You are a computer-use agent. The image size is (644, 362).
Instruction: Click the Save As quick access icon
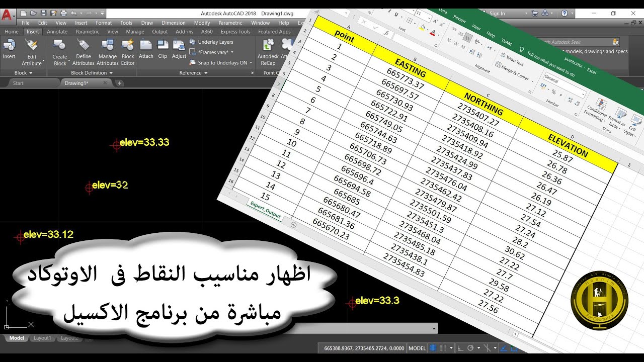coord(53,13)
